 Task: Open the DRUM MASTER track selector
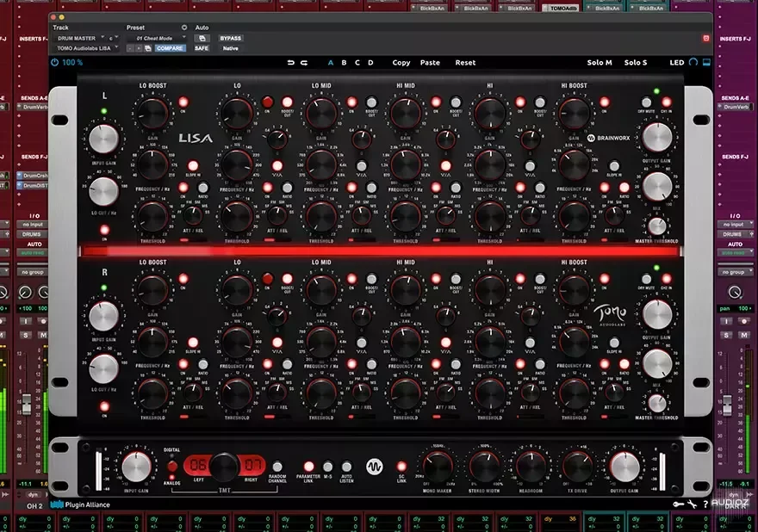(79, 38)
